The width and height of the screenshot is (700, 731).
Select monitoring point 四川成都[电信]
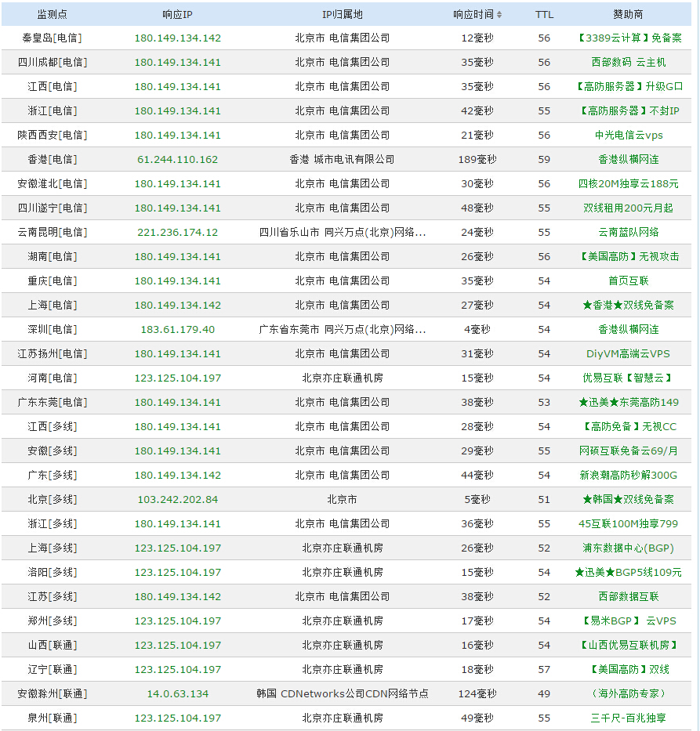[53, 63]
